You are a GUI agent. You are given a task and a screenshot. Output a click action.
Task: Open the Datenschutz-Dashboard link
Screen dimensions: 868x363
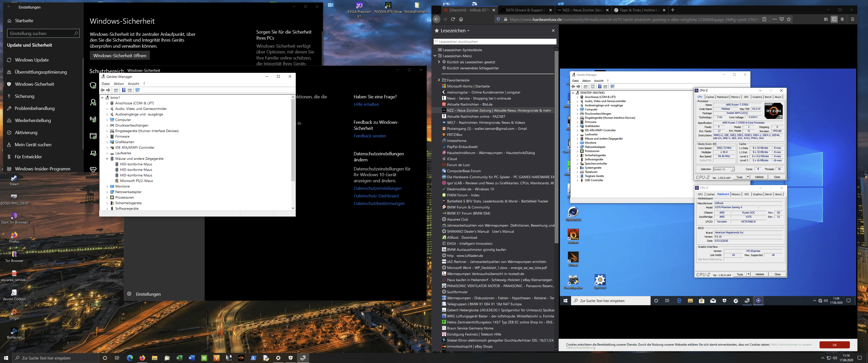click(376, 196)
